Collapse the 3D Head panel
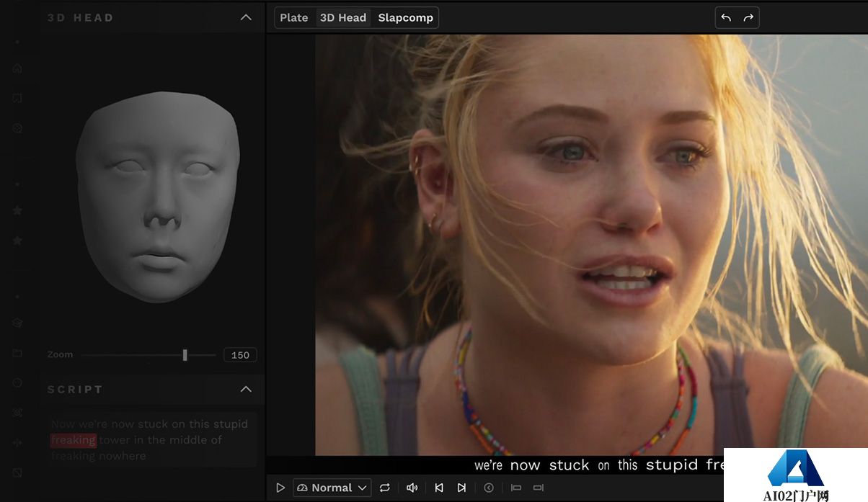The image size is (868, 502). tap(246, 17)
